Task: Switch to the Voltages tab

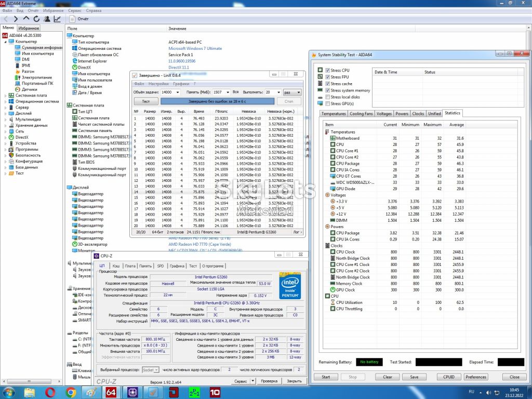Action: coord(384,114)
